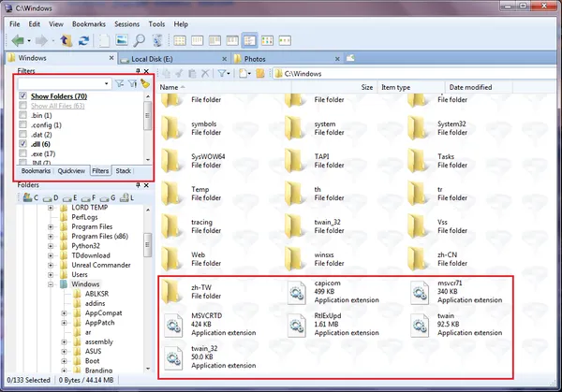Open the Tools menu

point(157,24)
